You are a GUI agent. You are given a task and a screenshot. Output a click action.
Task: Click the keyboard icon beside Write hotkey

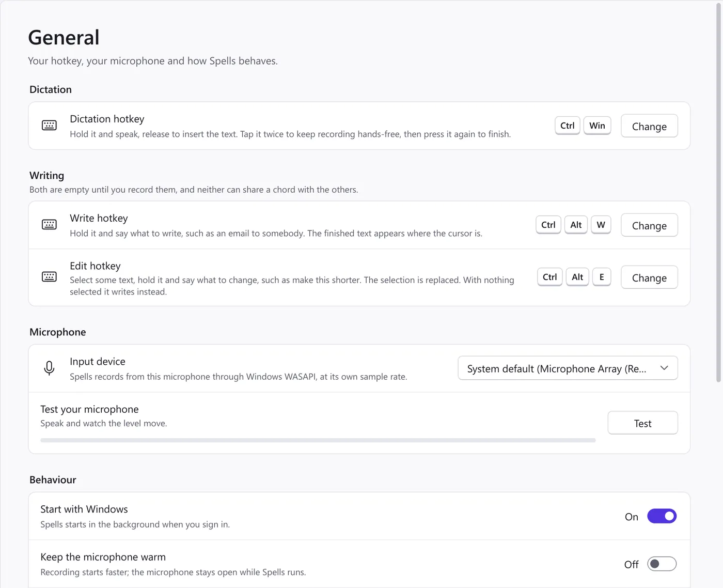pos(49,225)
